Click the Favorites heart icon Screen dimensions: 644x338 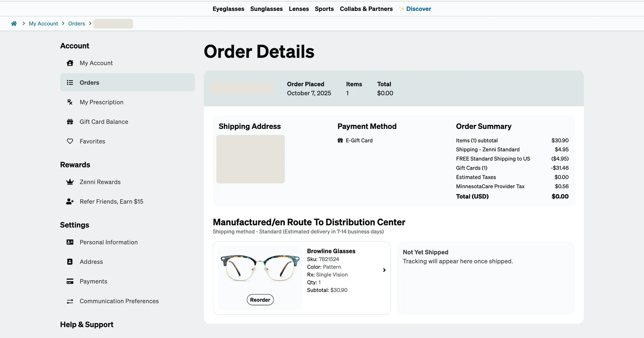(x=70, y=141)
